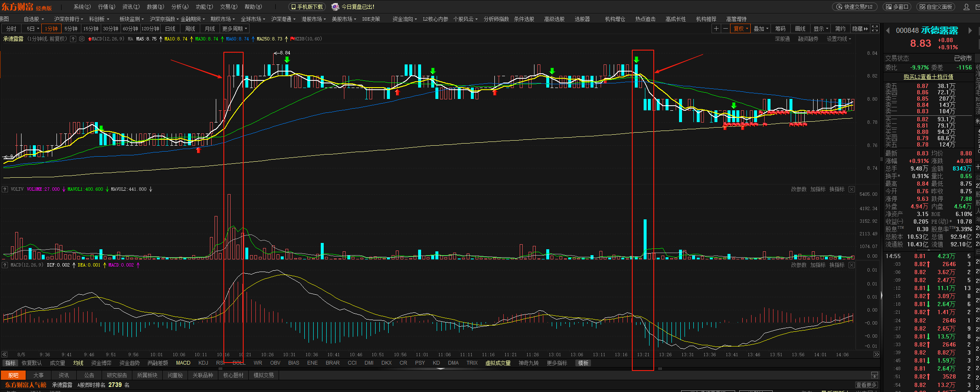Jump to the start of the timeline
This screenshot has height=392, width=980.
click(x=5, y=355)
